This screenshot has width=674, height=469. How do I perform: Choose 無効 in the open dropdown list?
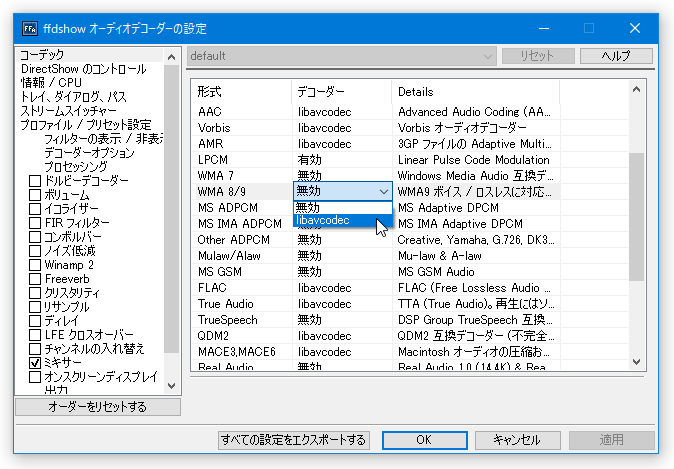point(343,208)
